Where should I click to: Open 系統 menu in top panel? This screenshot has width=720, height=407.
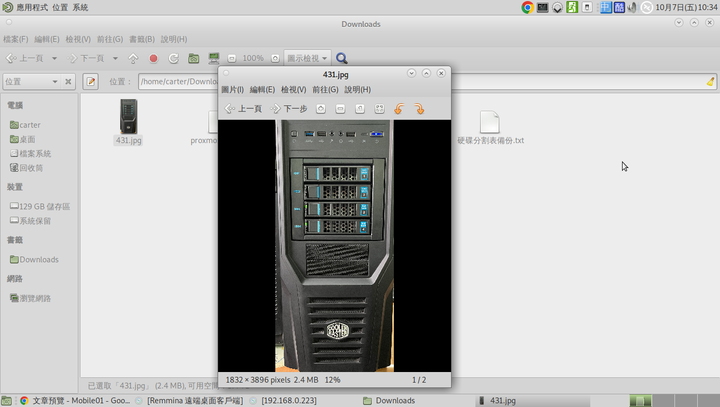click(x=80, y=7)
